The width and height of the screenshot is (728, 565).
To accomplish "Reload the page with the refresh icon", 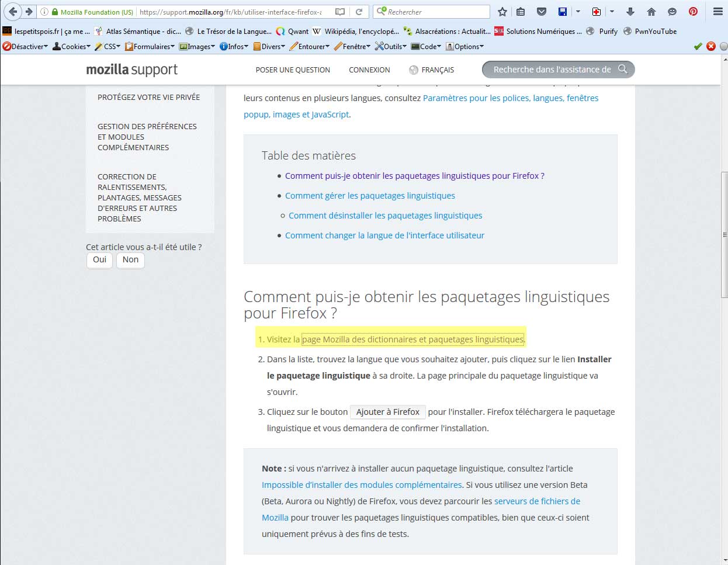I will pos(359,12).
